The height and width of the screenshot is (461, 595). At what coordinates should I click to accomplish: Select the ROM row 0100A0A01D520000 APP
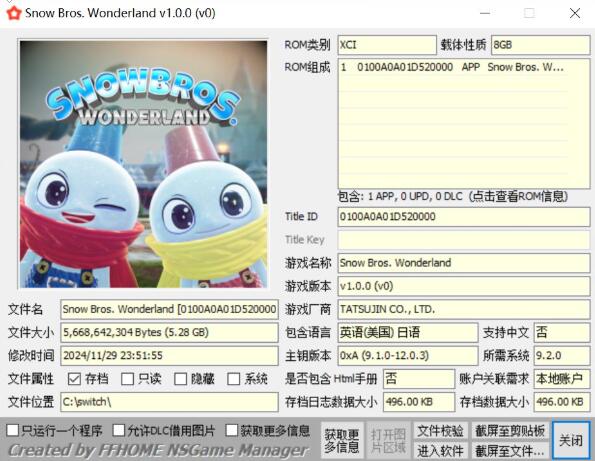point(454,68)
